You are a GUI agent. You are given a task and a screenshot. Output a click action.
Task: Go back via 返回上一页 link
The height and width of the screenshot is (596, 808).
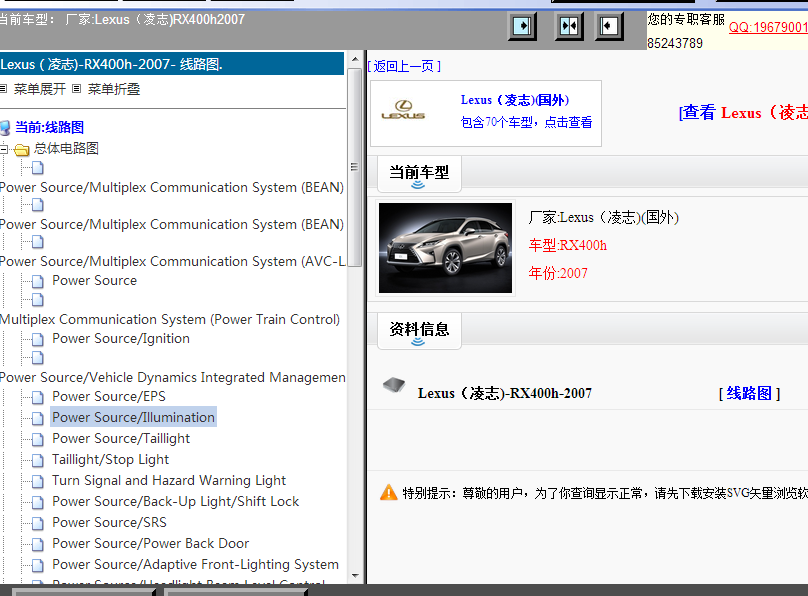pos(404,66)
